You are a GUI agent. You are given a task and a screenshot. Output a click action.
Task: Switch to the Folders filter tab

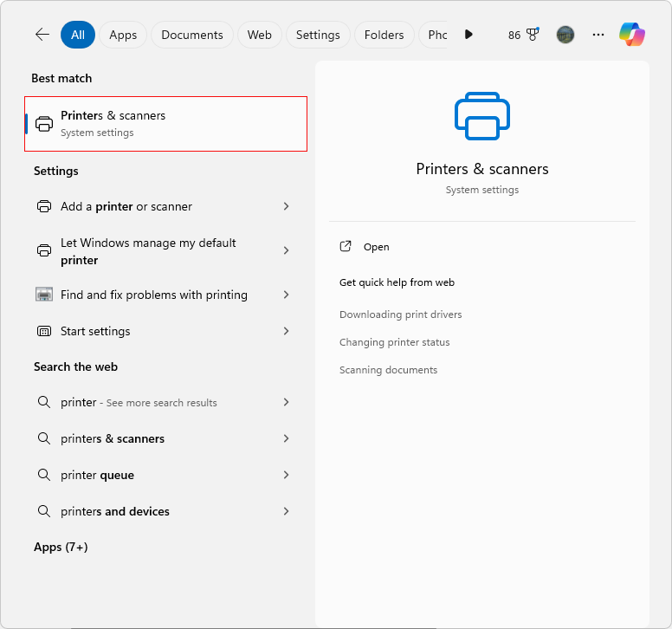tap(384, 35)
